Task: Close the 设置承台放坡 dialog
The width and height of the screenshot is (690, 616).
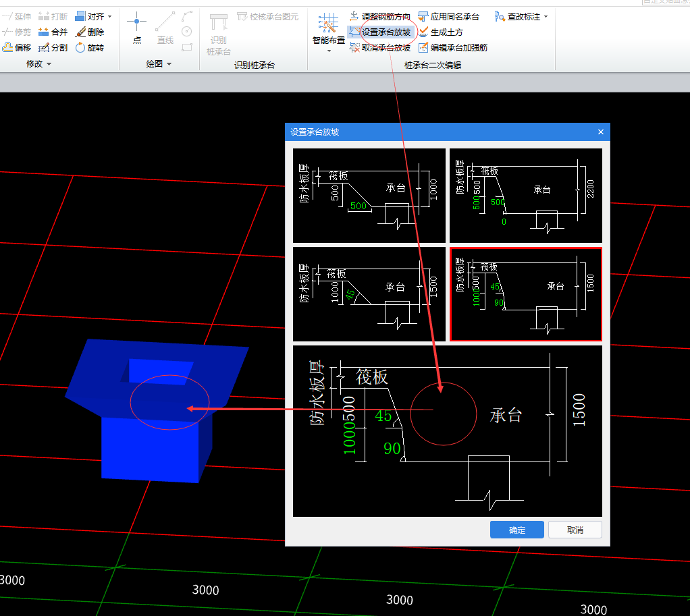Action: [601, 132]
